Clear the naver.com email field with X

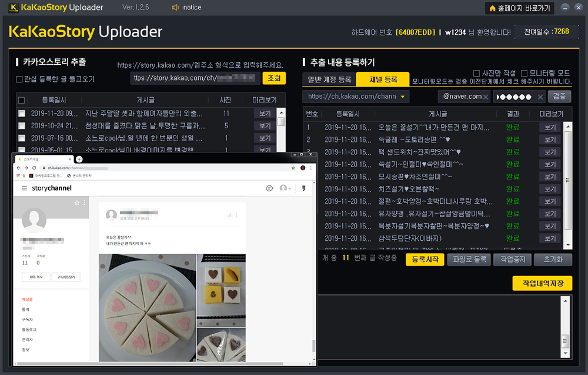pyautogui.click(x=486, y=97)
